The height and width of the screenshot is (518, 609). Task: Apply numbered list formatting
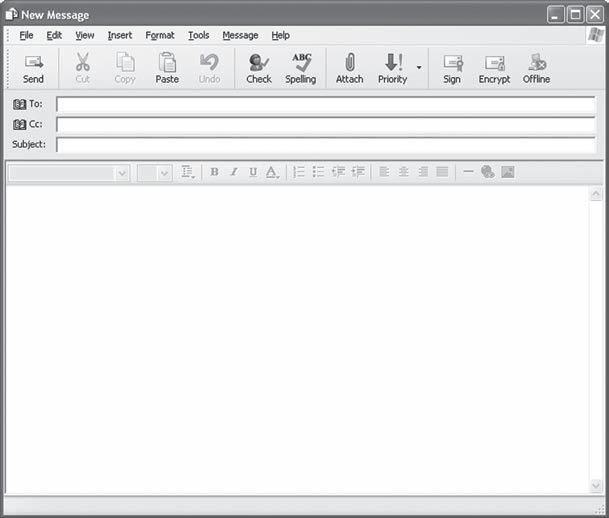tap(299, 172)
